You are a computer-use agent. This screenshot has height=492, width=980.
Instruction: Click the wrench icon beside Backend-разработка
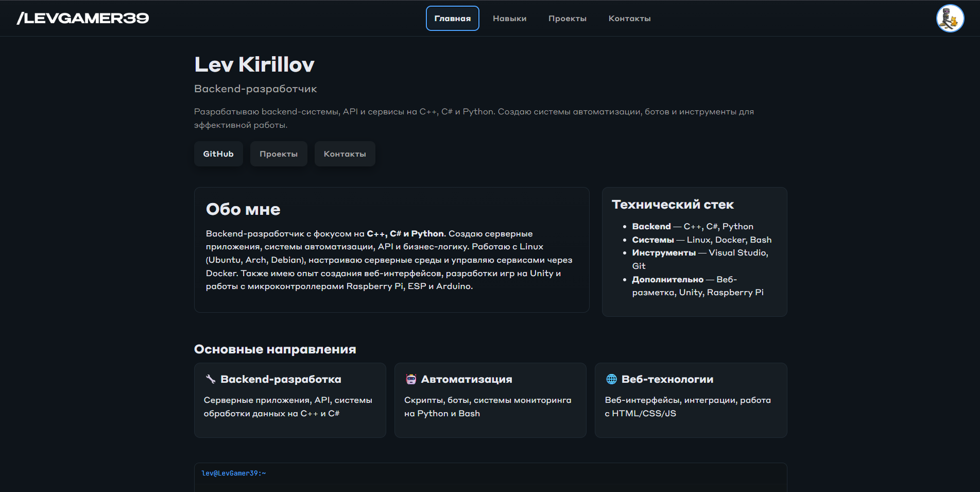pyautogui.click(x=211, y=379)
